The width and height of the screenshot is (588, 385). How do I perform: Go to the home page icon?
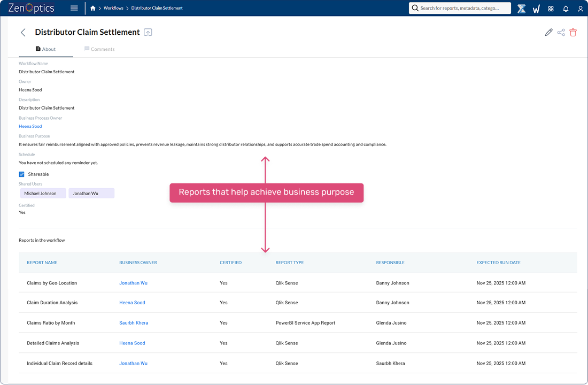coord(93,8)
